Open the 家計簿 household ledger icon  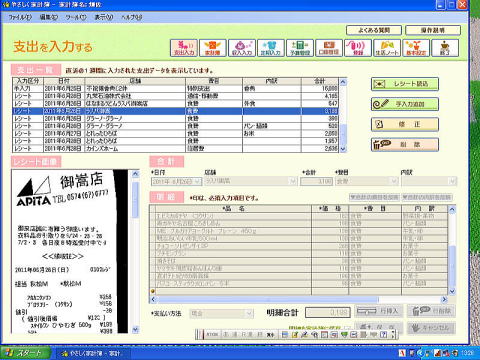213,48
